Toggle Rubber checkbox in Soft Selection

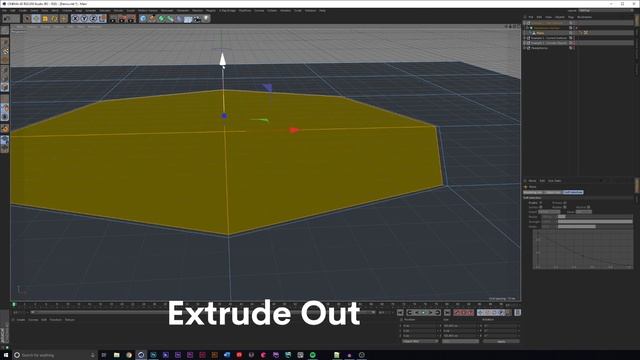coord(565,207)
